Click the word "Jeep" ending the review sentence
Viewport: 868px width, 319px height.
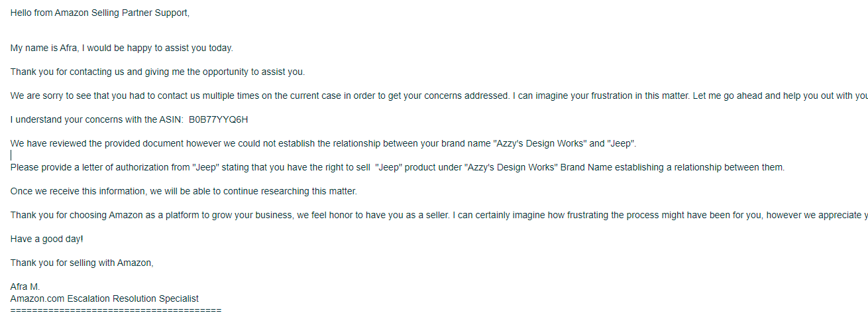point(622,144)
